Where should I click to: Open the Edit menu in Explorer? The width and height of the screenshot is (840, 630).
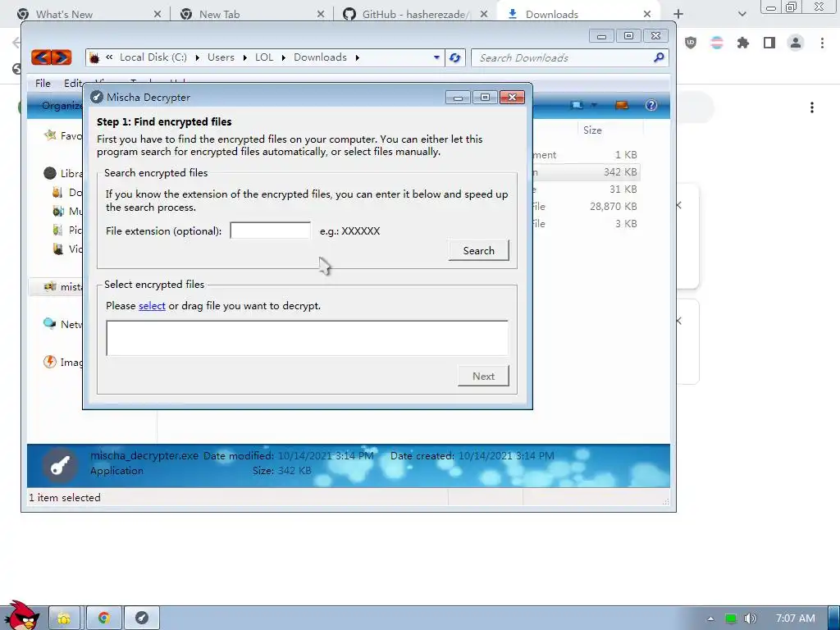(x=73, y=83)
